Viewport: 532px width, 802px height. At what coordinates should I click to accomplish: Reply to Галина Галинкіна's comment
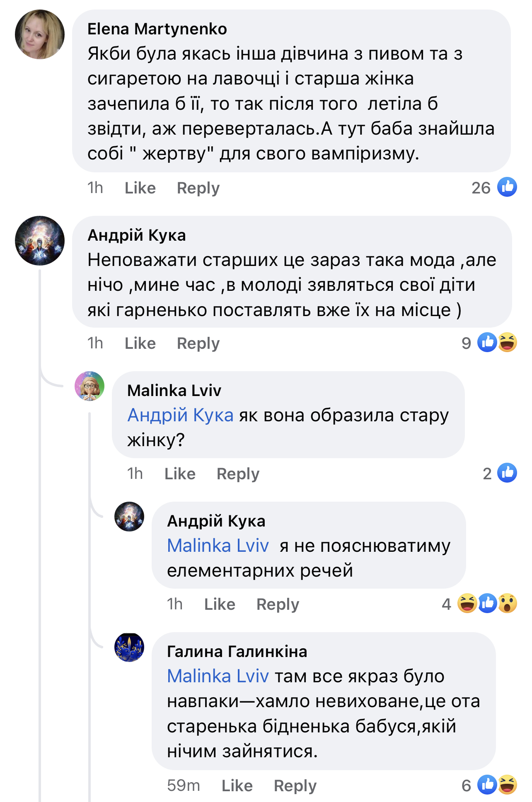point(295,786)
